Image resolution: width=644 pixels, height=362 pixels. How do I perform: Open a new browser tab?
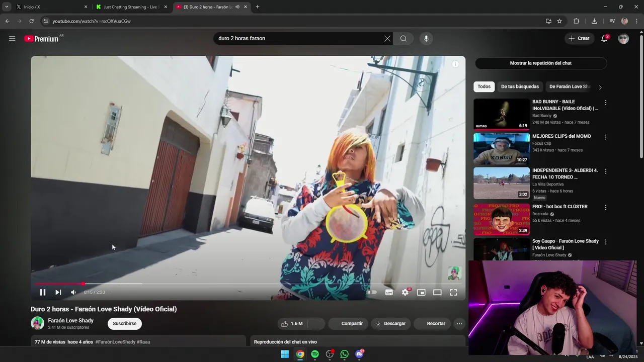(x=258, y=7)
